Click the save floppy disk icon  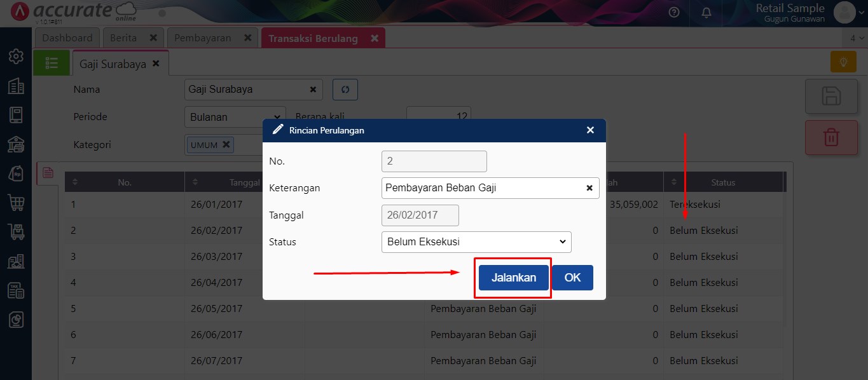[831, 97]
